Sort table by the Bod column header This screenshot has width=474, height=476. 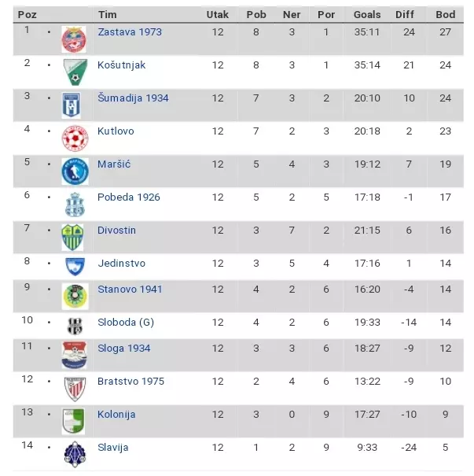tap(445, 15)
